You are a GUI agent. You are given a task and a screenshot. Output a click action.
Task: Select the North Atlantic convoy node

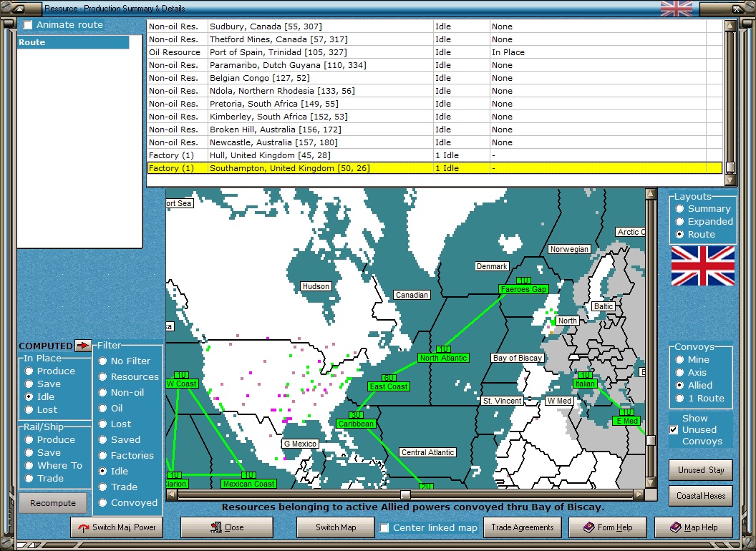tap(443, 358)
